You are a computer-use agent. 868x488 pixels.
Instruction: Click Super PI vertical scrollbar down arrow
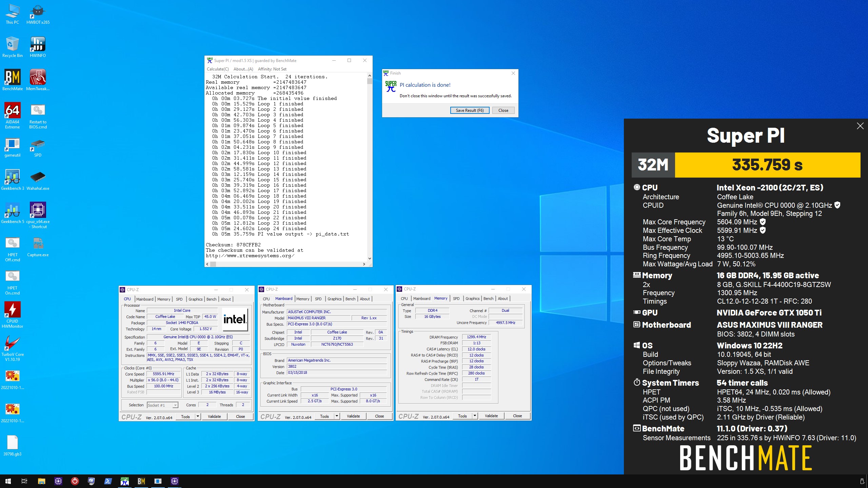point(370,259)
